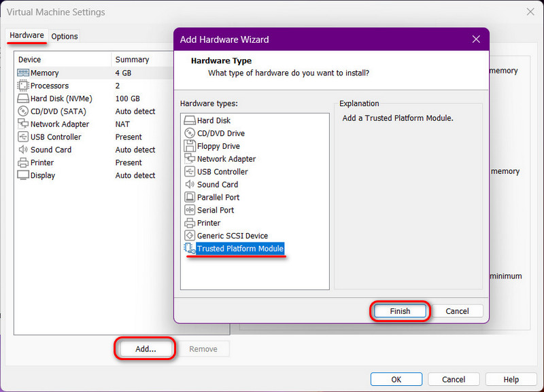Click 'Auto detect' summary for Display
Screen dimensions: 544x392
[x=135, y=175]
